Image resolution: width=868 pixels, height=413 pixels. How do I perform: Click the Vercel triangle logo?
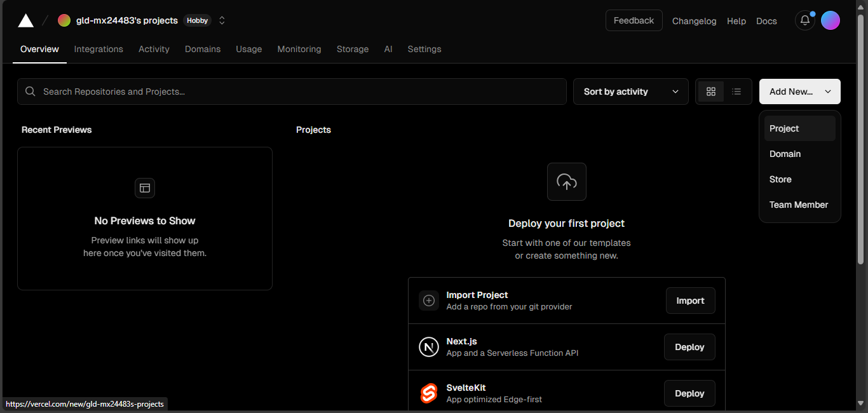[25, 20]
